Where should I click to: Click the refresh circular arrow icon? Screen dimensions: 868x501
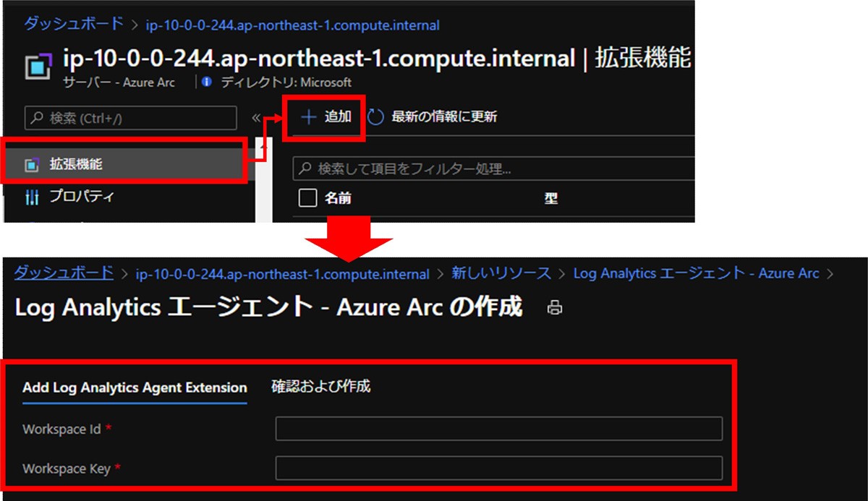(x=375, y=116)
